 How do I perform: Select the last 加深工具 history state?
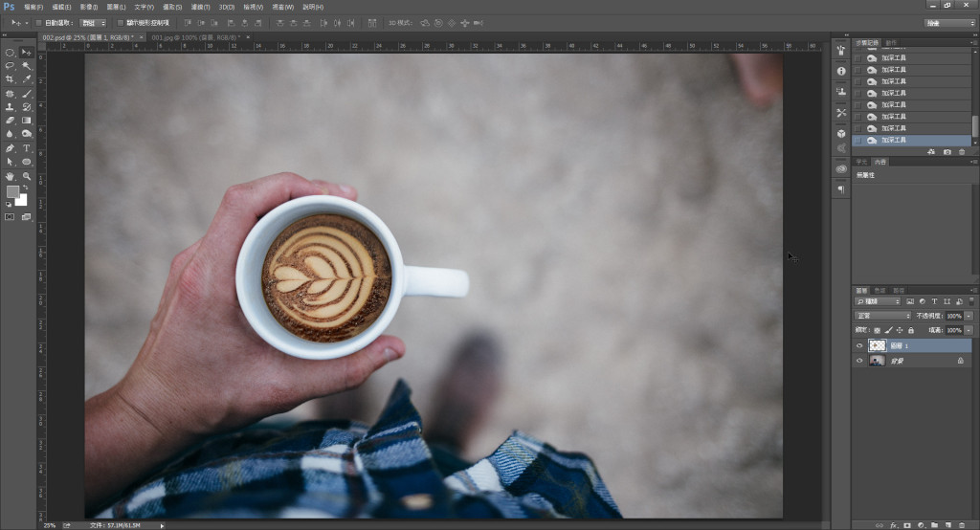pos(893,140)
